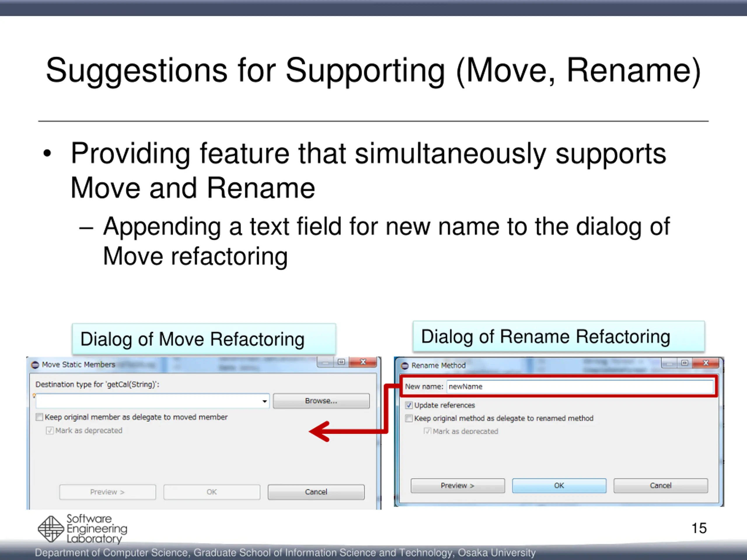Close the Move Static Members dialog

[363, 362]
